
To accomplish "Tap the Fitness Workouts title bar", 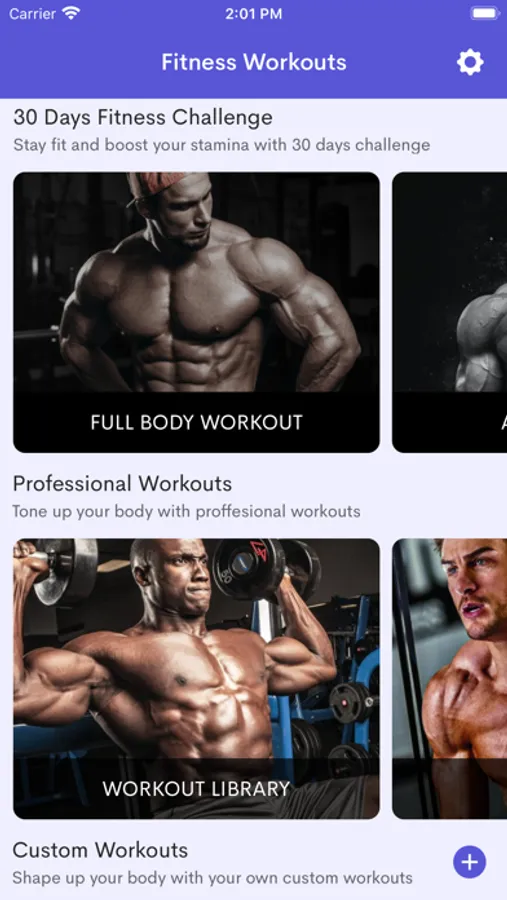I will click(254, 62).
